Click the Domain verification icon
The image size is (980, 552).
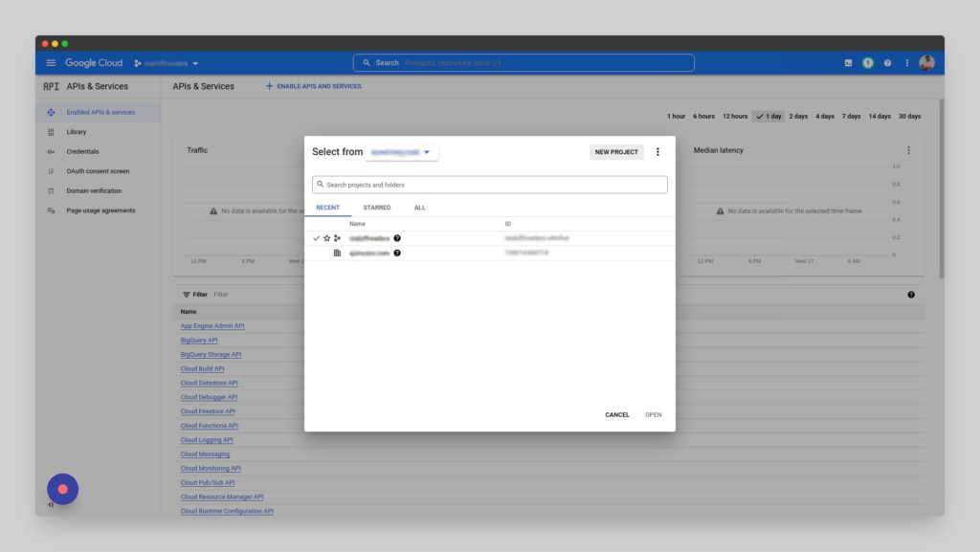pyautogui.click(x=51, y=191)
